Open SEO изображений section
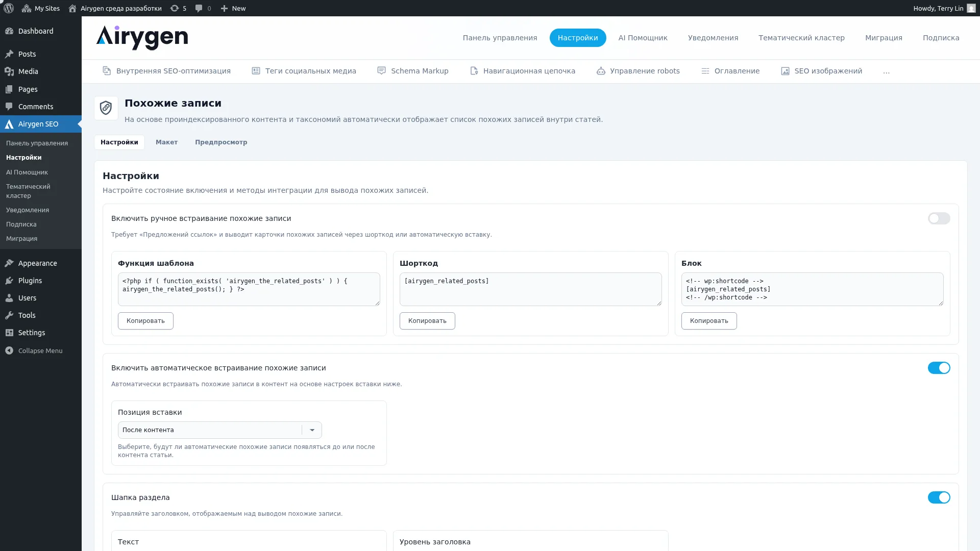The height and width of the screenshot is (551, 980). [821, 71]
